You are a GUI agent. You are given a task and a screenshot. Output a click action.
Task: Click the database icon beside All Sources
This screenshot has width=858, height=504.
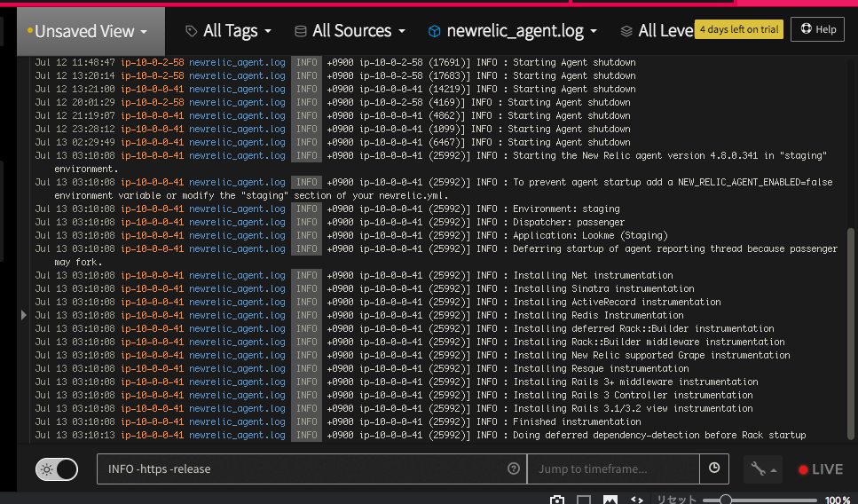click(301, 31)
